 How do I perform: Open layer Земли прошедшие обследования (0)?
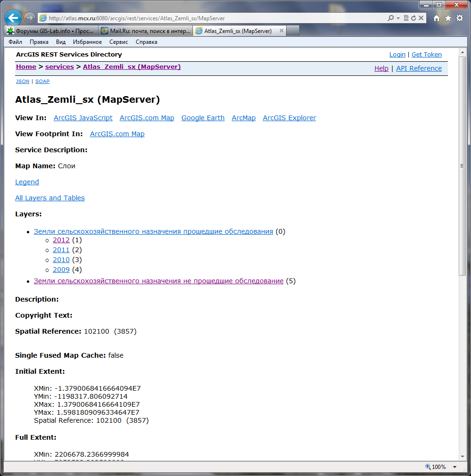click(153, 231)
